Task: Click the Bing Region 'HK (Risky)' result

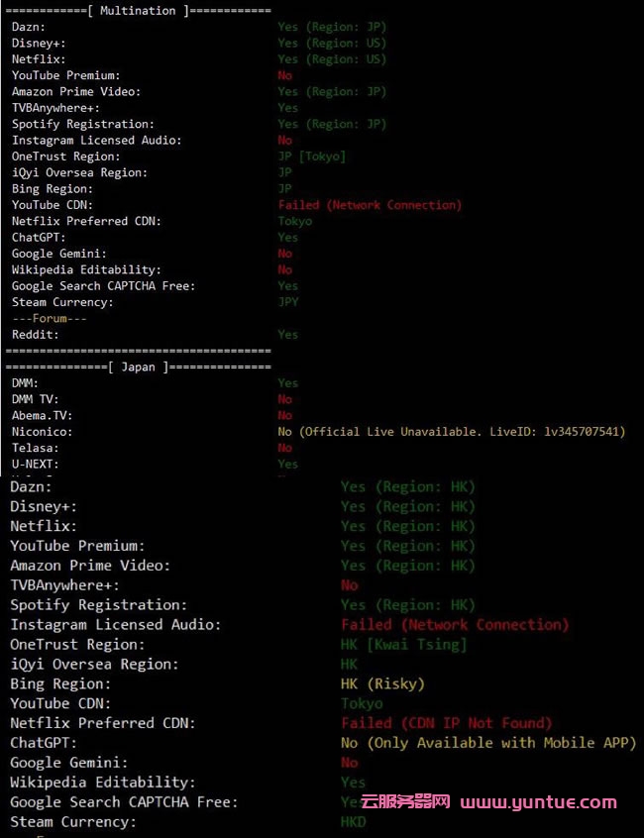Action: click(382, 683)
